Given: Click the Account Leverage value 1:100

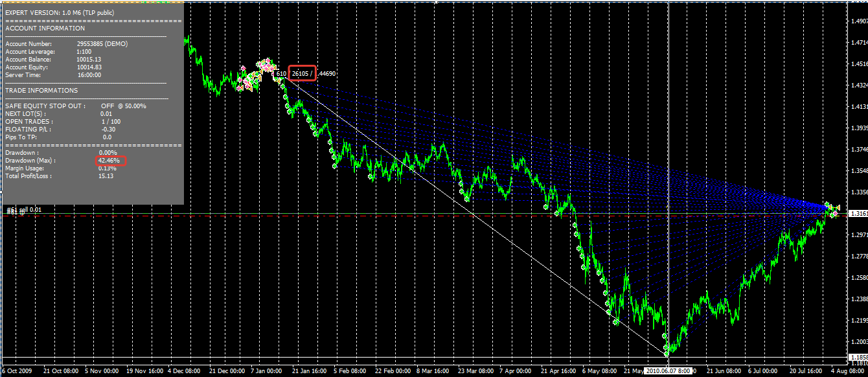Looking at the screenshot, I should 84,52.
